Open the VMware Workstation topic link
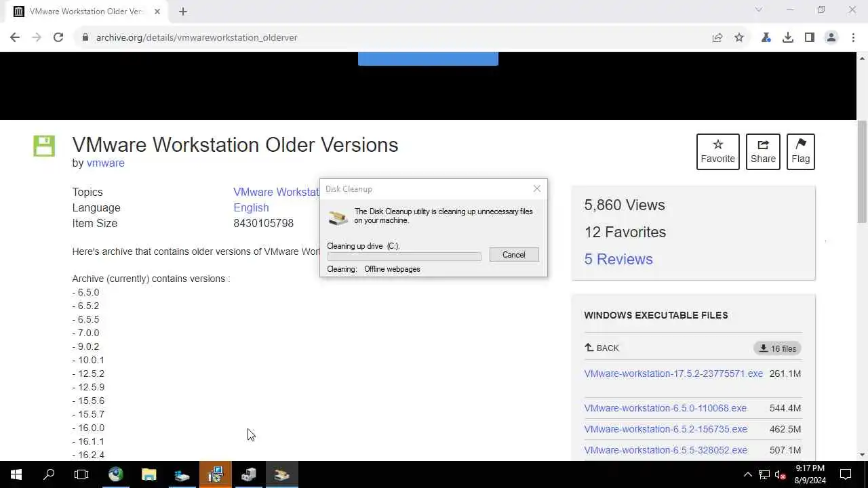 coord(276,192)
